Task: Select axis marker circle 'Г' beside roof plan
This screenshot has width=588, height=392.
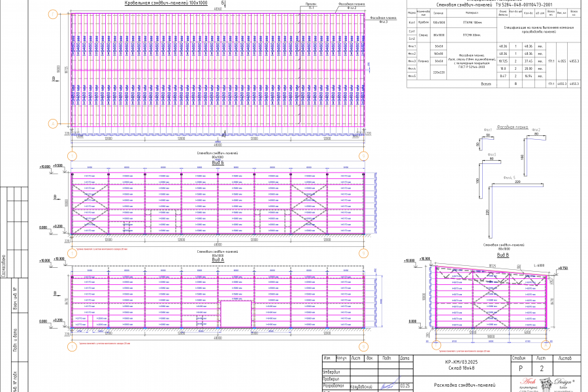Action: pos(53,14)
